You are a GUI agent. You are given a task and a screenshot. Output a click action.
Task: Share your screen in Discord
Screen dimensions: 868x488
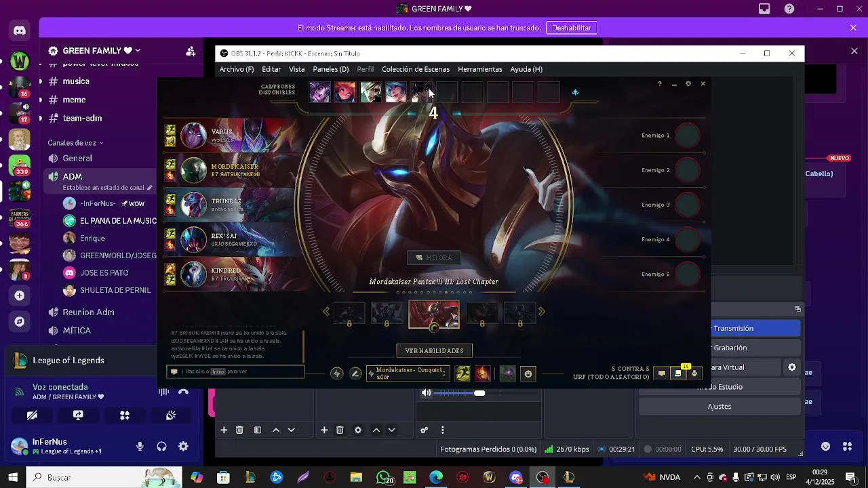[x=78, y=415]
